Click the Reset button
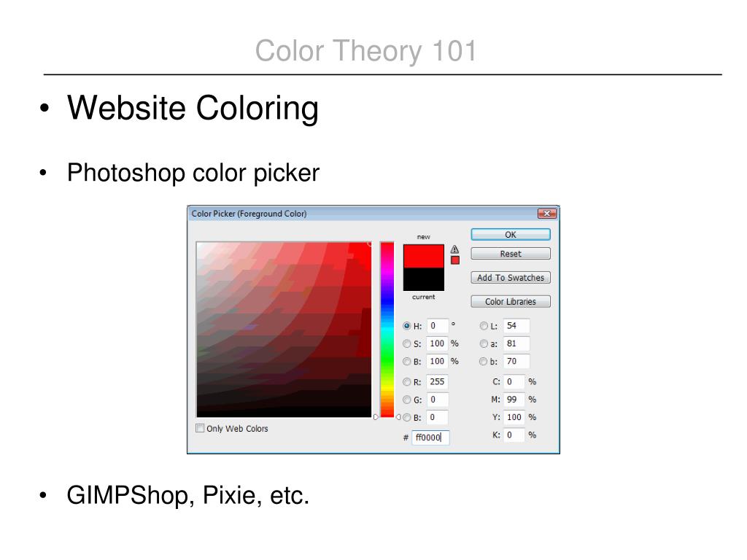Screen dimensions: 747x560 (x=510, y=254)
